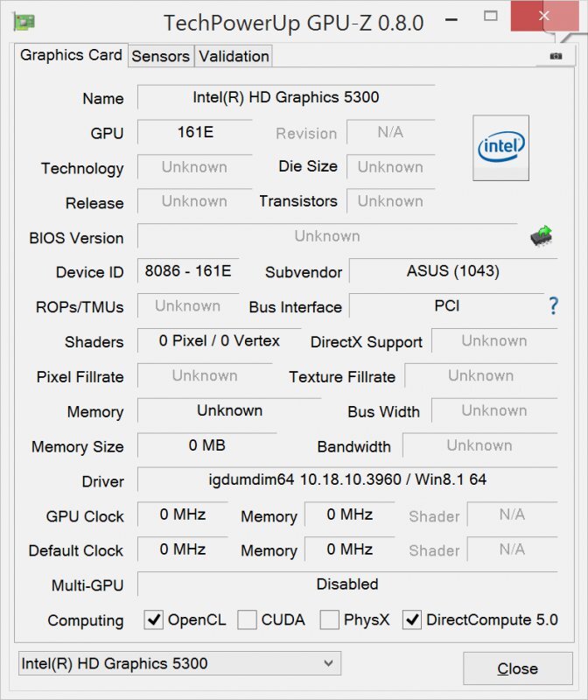Switch to the Graphics Card tab
This screenshot has width=588, height=700.
click(71, 55)
